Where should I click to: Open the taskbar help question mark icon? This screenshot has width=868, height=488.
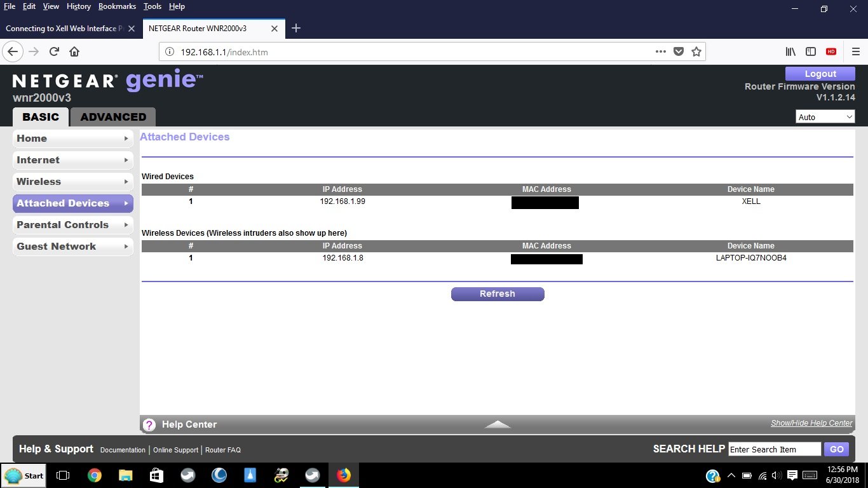click(x=713, y=475)
